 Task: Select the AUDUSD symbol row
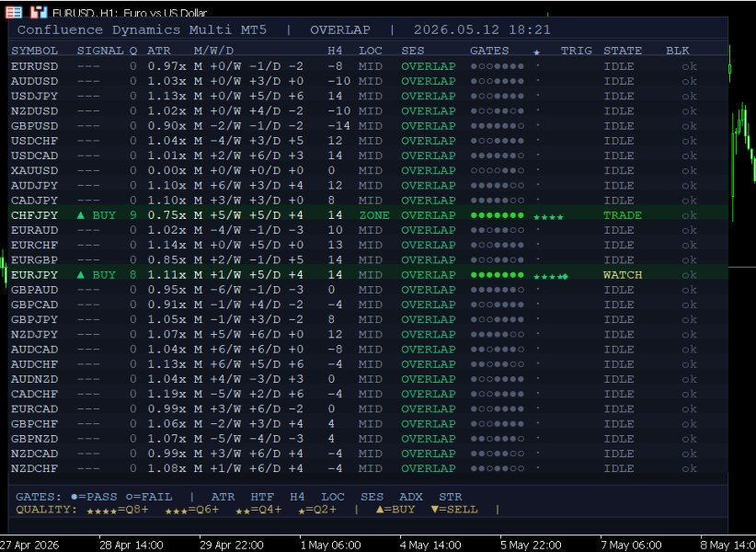click(x=368, y=82)
